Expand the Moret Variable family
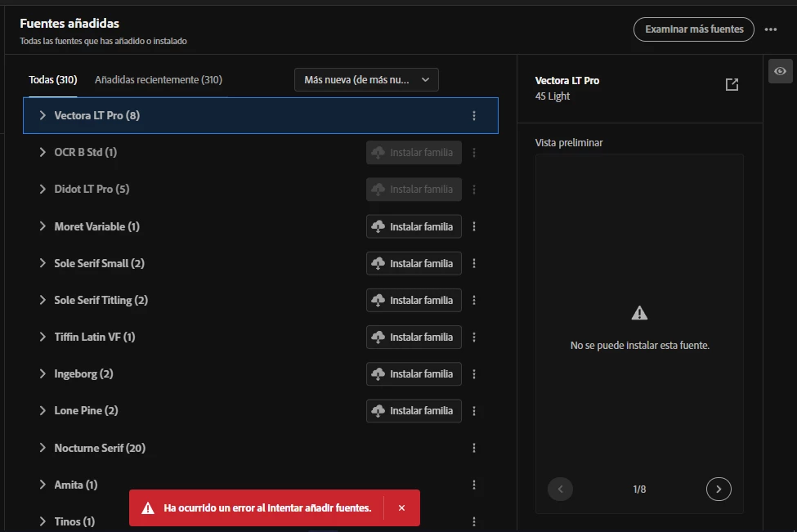 pos(43,226)
